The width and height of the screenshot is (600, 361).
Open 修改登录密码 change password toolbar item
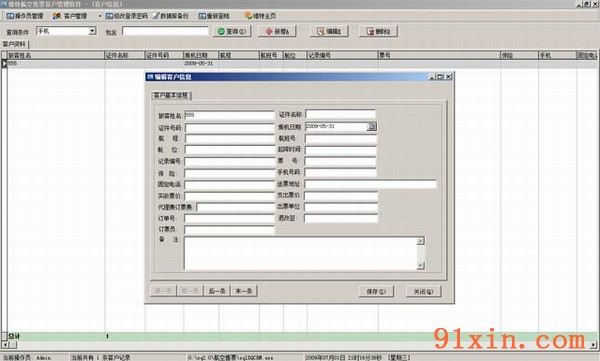click(127, 16)
